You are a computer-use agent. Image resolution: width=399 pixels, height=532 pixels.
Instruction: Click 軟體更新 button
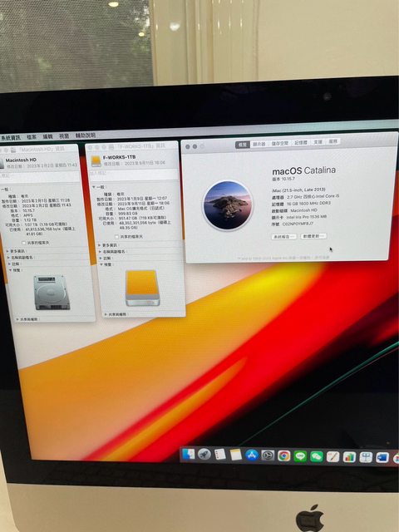313,236
